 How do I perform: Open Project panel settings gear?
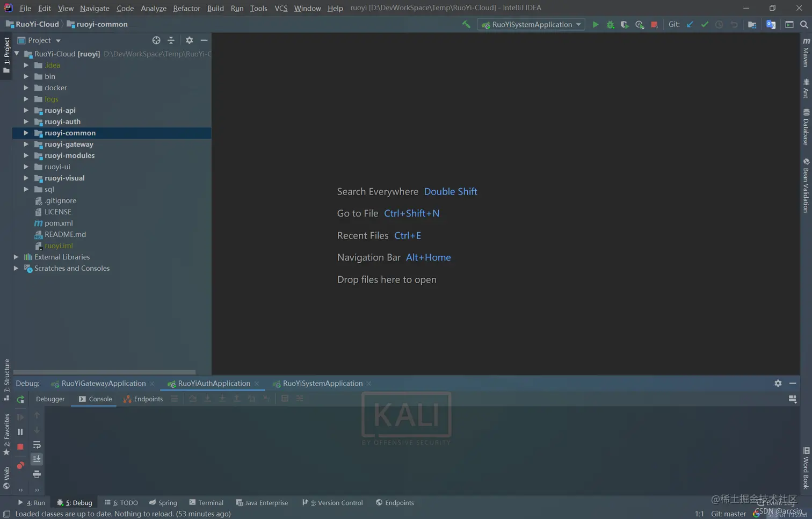[189, 40]
